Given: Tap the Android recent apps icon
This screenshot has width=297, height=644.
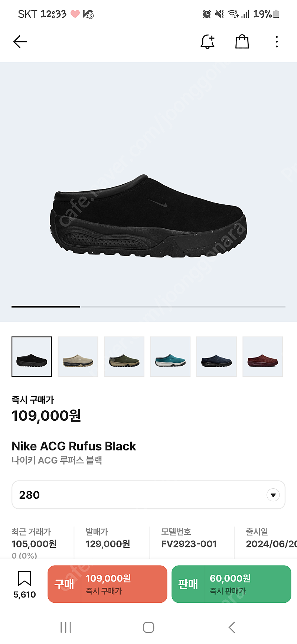Looking at the screenshot, I should pyautogui.click(x=66, y=628).
